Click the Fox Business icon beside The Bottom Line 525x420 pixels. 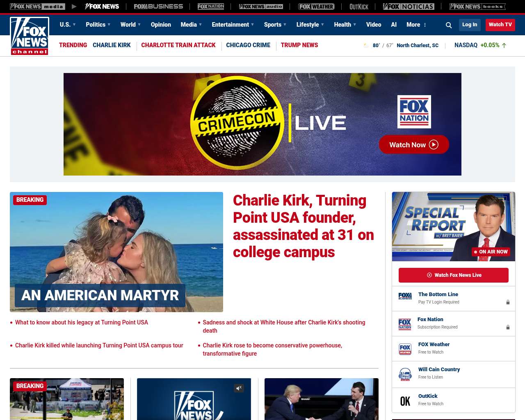pos(405,296)
